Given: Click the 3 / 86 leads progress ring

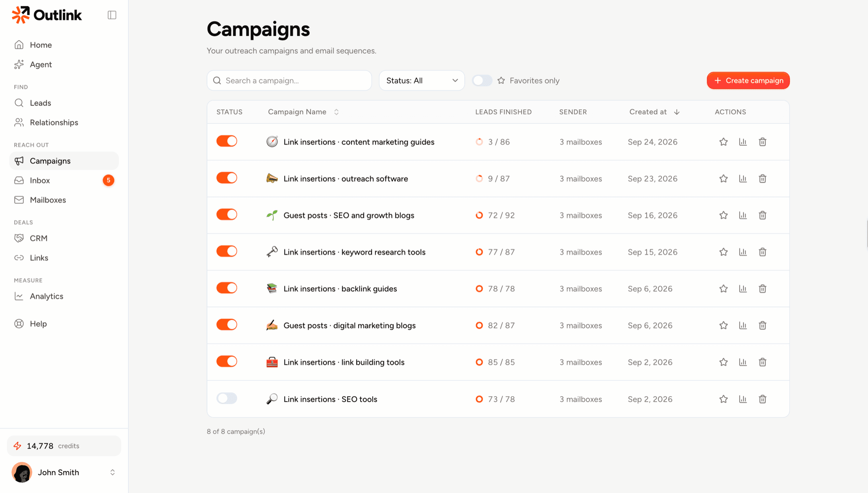Looking at the screenshot, I should point(479,142).
